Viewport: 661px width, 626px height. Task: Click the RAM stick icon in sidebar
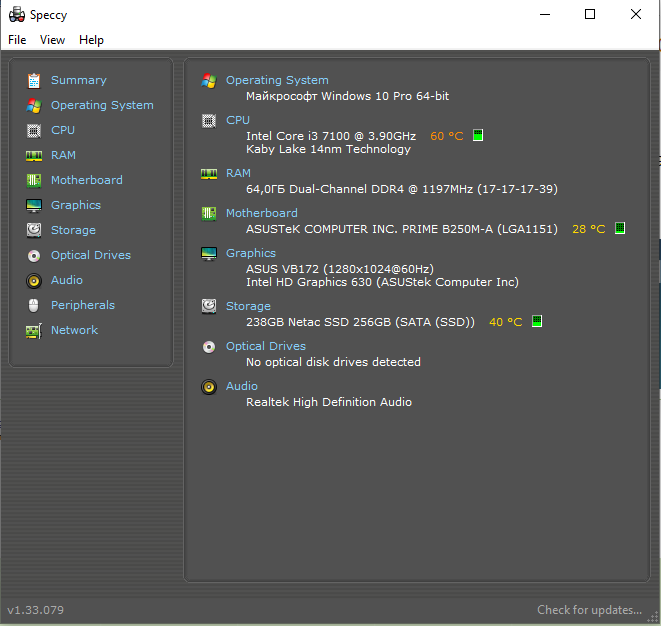[x=34, y=156]
